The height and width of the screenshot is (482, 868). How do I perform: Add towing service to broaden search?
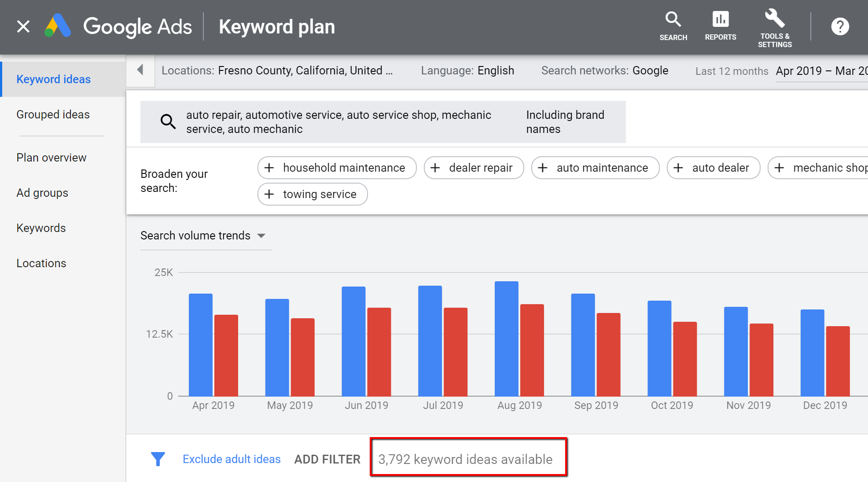(312, 194)
